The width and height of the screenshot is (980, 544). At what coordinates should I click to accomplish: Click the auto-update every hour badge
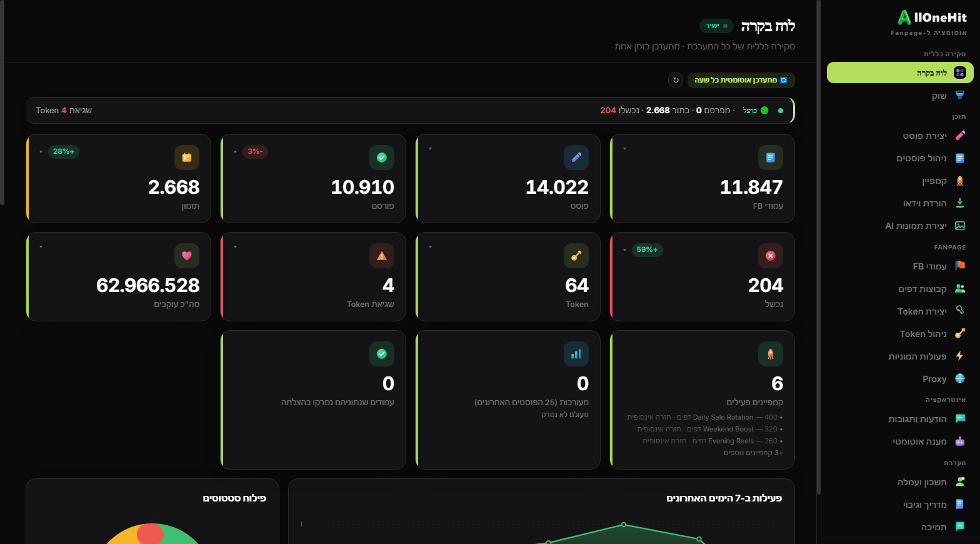[x=741, y=80]
